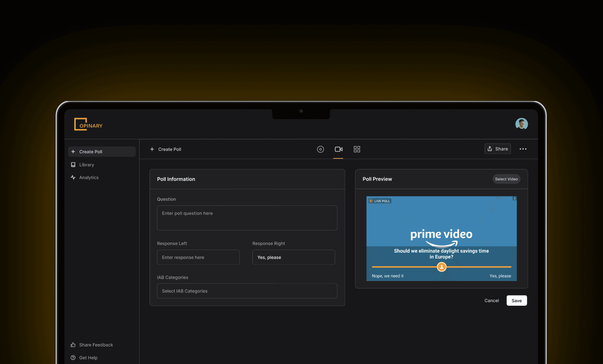
Task: Open Library in the sidebar
Action: pos(86,165)
